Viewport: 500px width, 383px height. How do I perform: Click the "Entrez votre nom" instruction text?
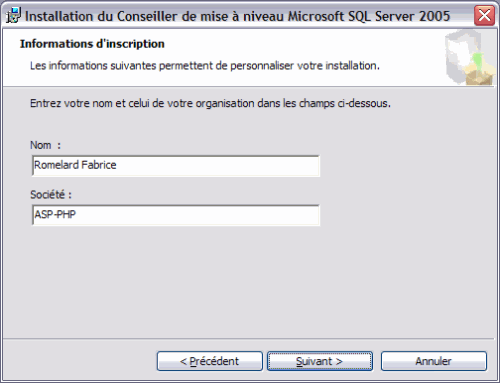tap(210, 103)
